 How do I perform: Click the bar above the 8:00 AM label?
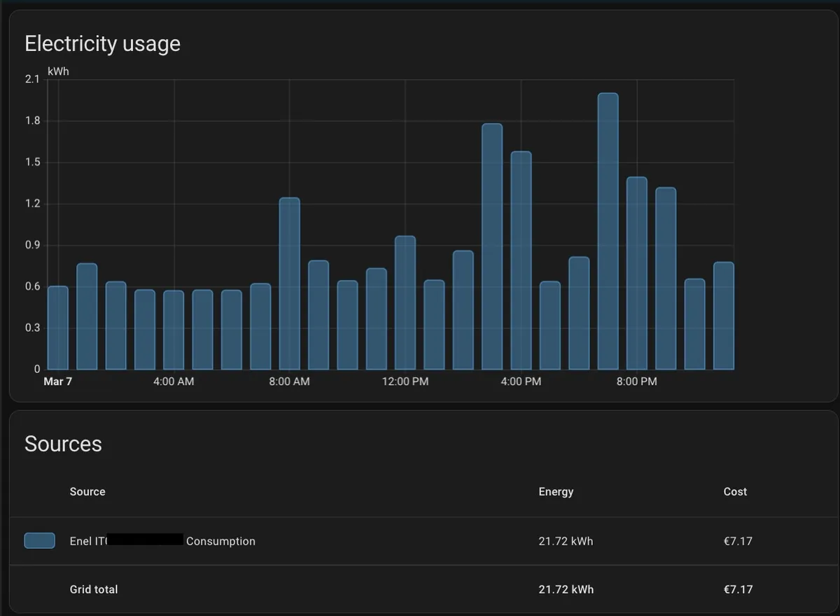point(290,283)
